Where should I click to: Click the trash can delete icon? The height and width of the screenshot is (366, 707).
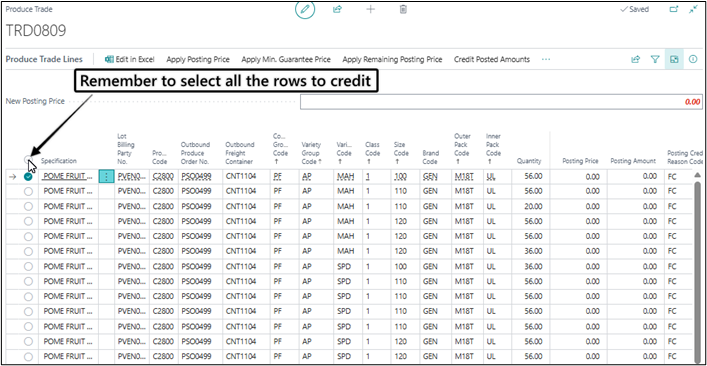[404, 9]
